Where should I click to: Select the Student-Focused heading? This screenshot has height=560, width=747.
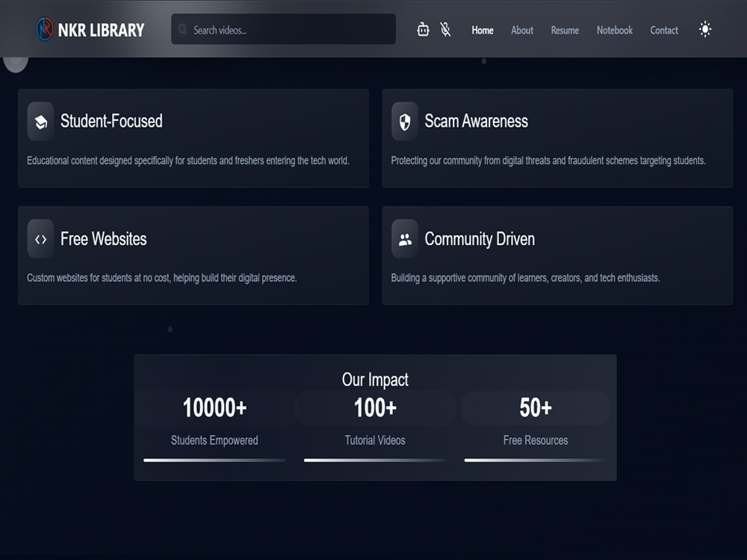pos(111,121)
